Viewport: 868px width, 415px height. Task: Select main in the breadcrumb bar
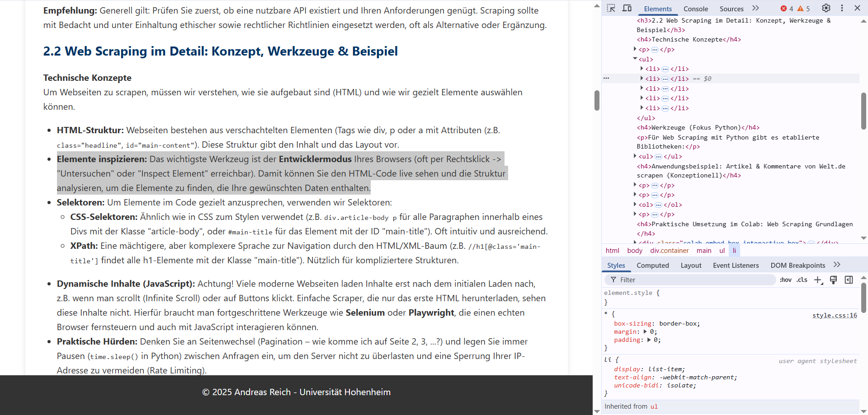coord(704,251)
